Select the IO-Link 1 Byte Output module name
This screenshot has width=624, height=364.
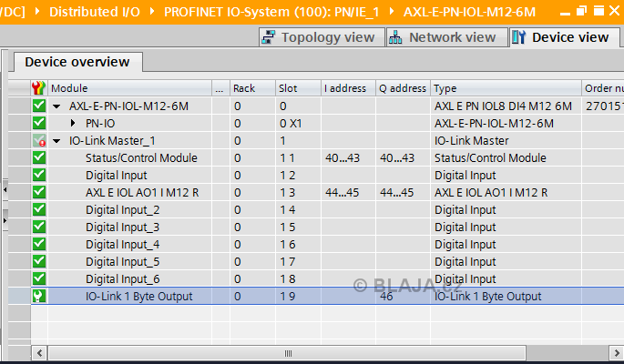(x=138, y=297)
